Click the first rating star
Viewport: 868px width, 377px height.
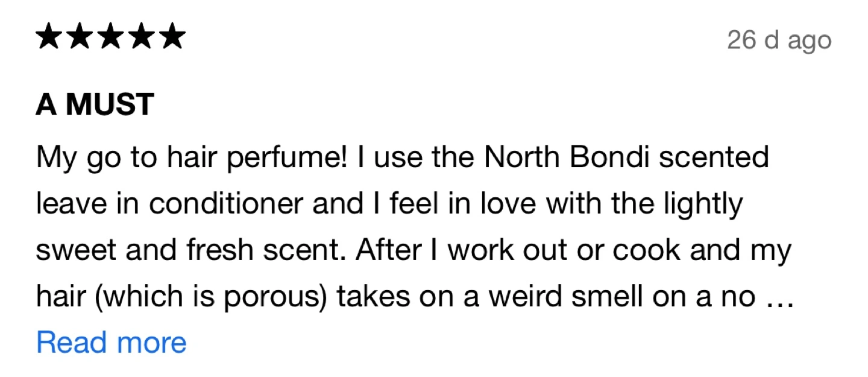click(x=51, y=36)
